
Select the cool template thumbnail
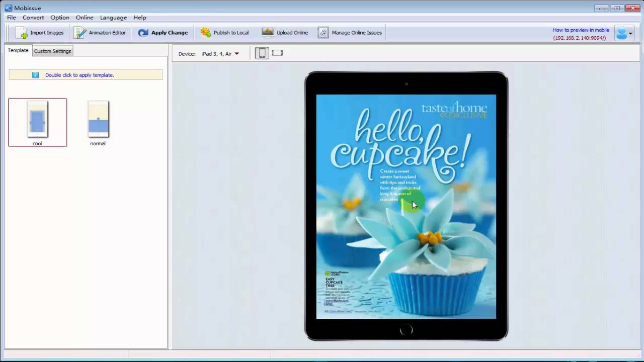[x=37, y=123]
